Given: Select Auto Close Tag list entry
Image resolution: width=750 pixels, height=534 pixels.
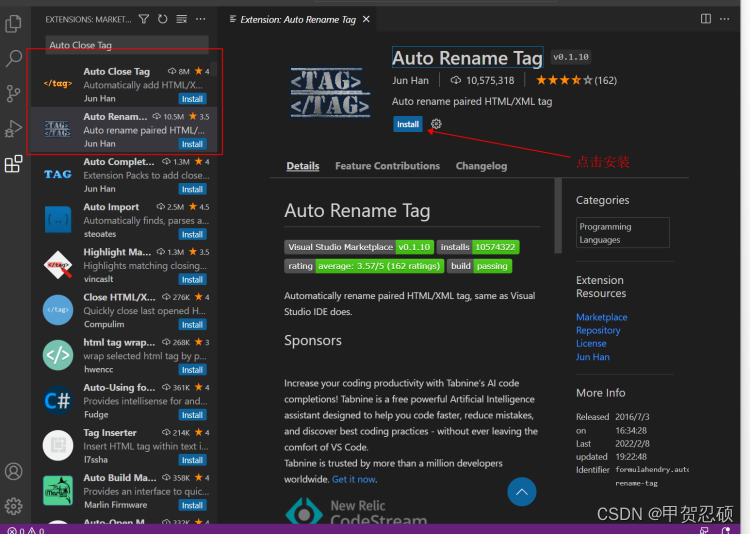Looking at the screenshot, I should (124, 84).
